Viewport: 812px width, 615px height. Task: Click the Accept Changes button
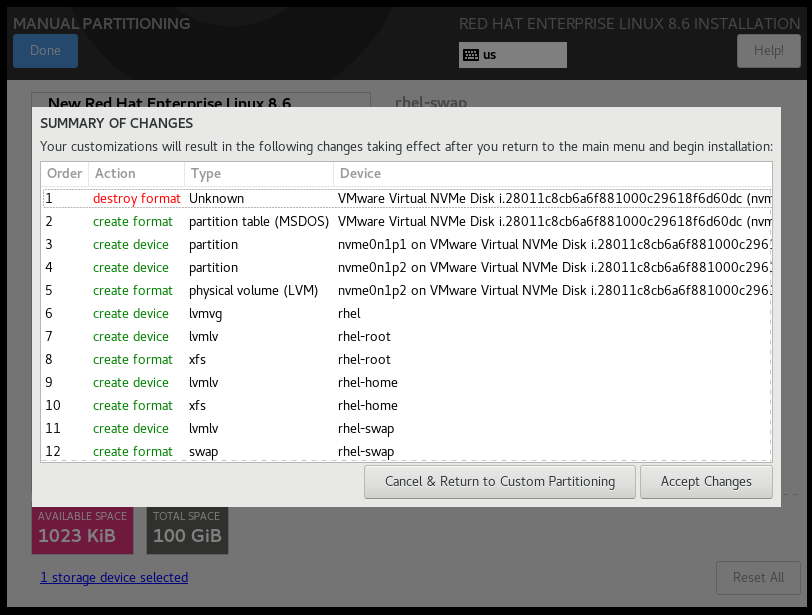pyautogui.click(x=706, y=482)
